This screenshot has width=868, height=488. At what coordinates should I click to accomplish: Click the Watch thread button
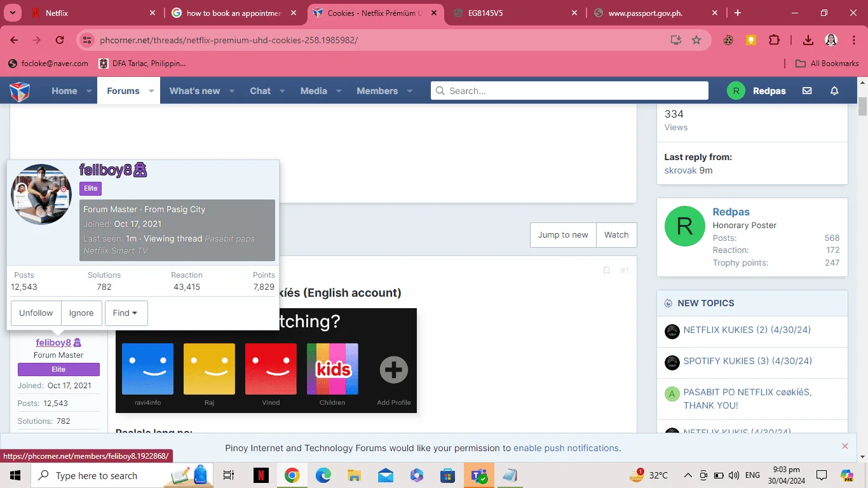pos(616,235)
